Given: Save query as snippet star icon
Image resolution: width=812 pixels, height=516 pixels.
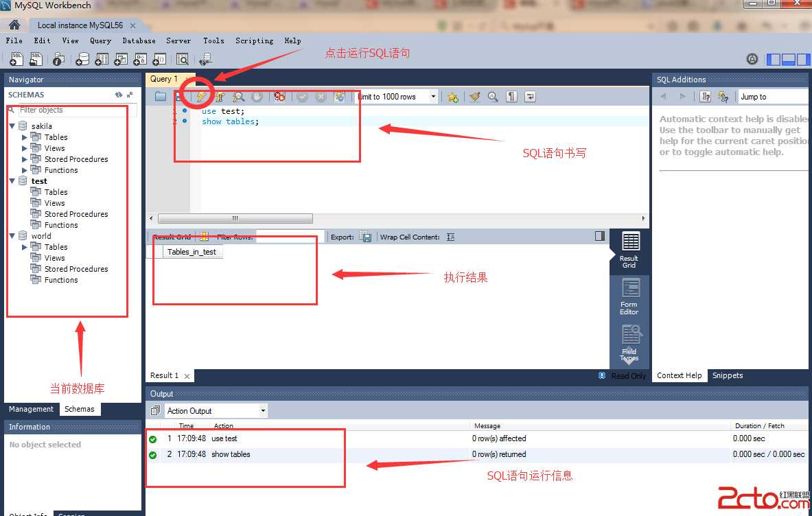Looking at the screenshot, I should pyautogui.click(x=453, y=97).
